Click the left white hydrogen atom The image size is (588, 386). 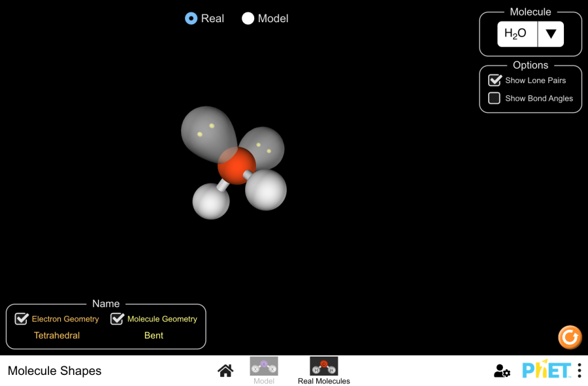[210, 202]
